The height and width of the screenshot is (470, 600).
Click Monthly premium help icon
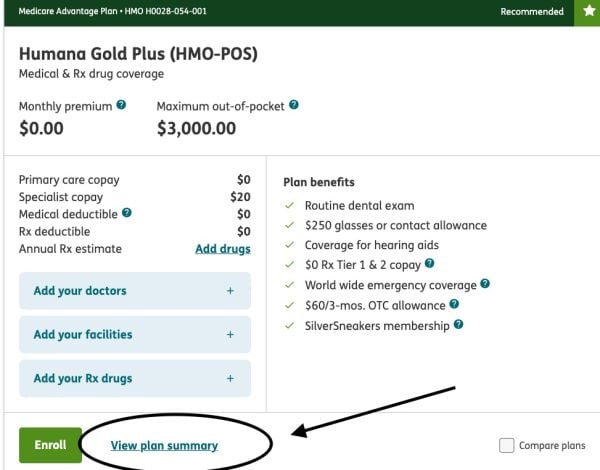(x=121, y=105)
